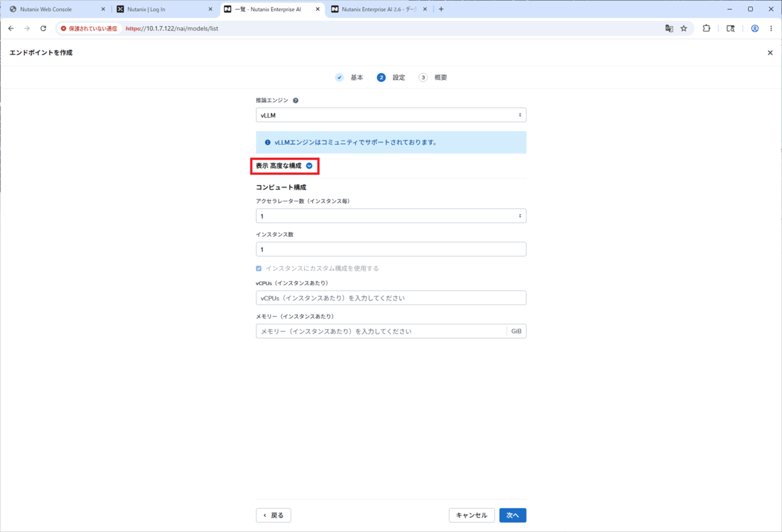The width and height of the screenshot is (782, 532).
Task: Open the extensions puzzle icon
Action: (706, 29)
